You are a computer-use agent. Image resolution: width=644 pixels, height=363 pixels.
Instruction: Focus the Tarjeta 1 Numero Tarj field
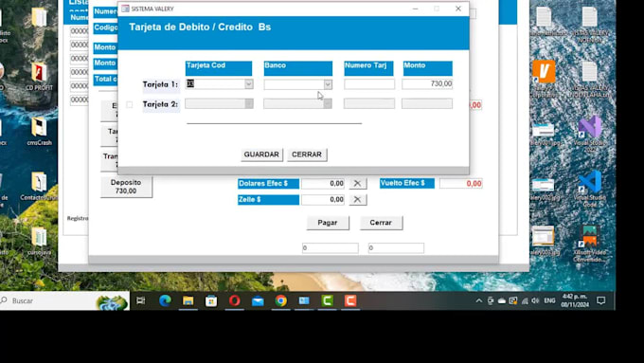[x=369, y=83]
